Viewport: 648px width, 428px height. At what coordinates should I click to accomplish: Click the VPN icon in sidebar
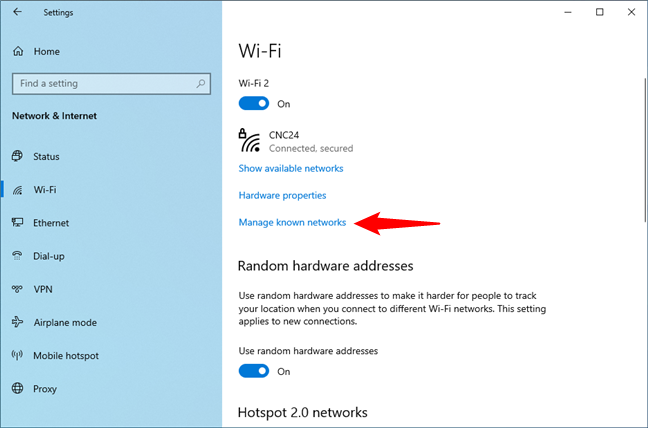click(x=18, y=289)
